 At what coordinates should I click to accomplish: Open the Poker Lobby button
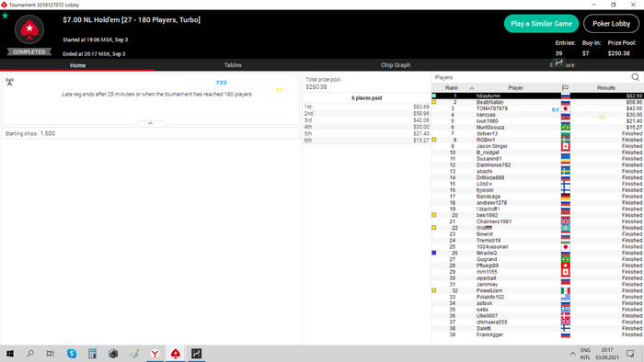[x=611, y=24]
